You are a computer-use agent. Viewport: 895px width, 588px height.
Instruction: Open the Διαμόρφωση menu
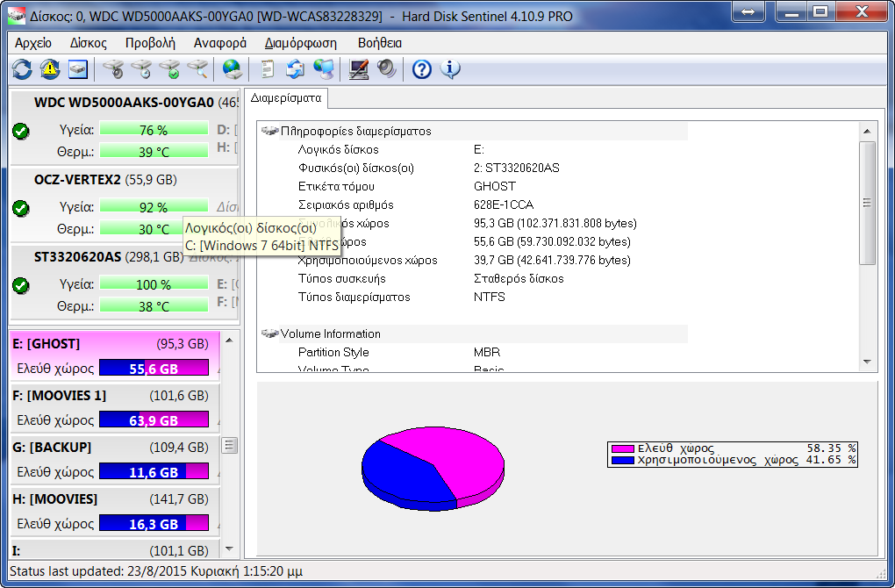click(301, 43)
